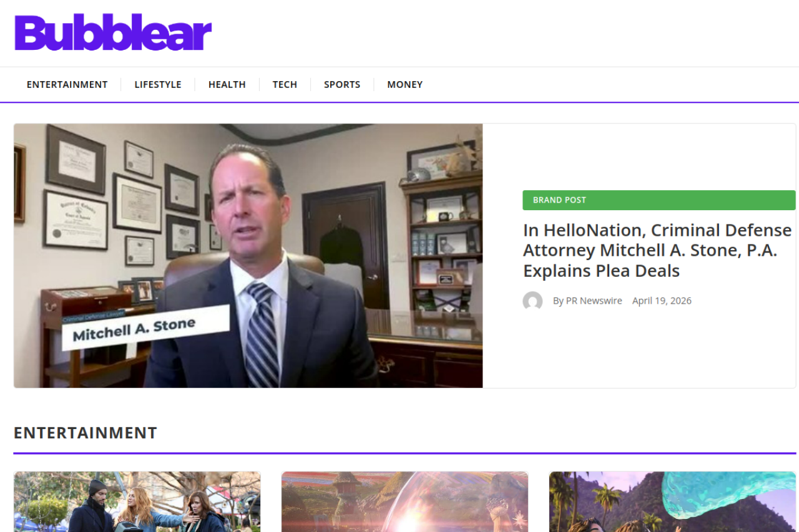Navigate to the Sports section
Image resolution: width=799 pixels, height=532 pixels.
(342, 84)
